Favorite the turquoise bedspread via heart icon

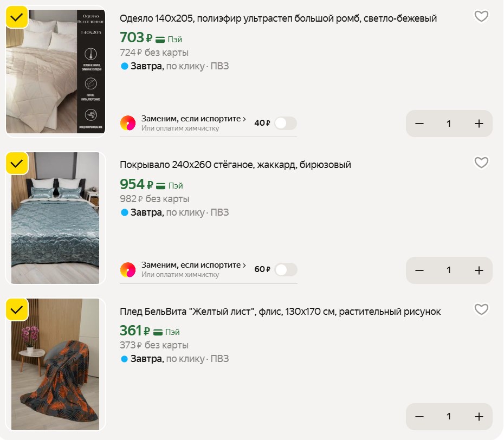[481, 163]
